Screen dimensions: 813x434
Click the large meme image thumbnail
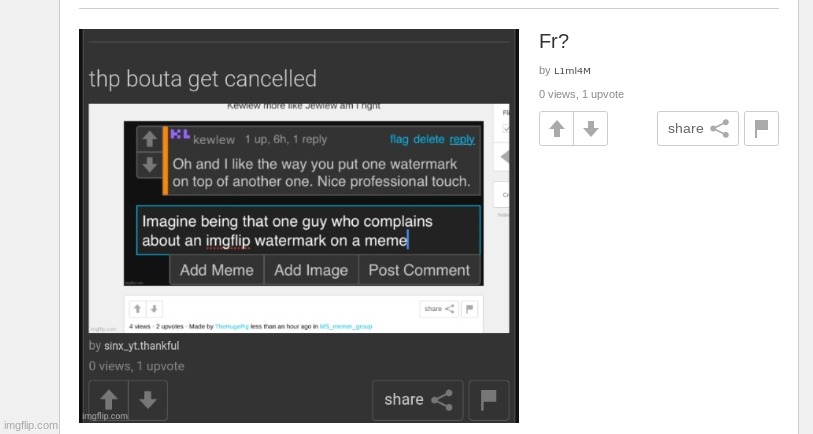coord(299,226)
